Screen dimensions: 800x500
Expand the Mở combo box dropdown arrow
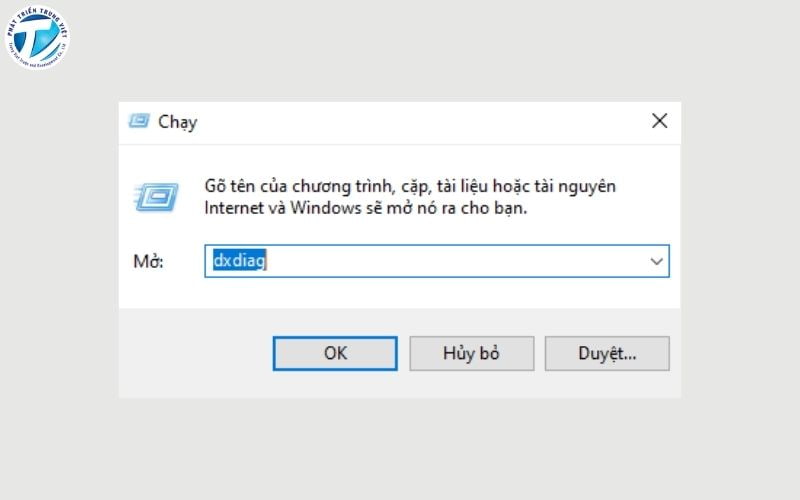657,261
